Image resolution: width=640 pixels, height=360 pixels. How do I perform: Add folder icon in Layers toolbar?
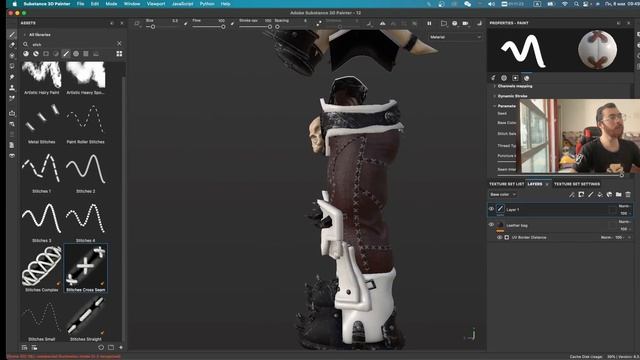[619, 195]
